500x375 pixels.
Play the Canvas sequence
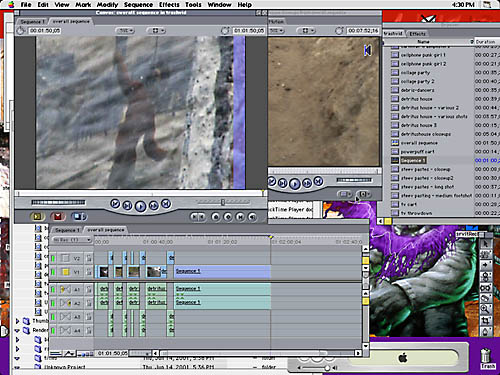[140, 206]
